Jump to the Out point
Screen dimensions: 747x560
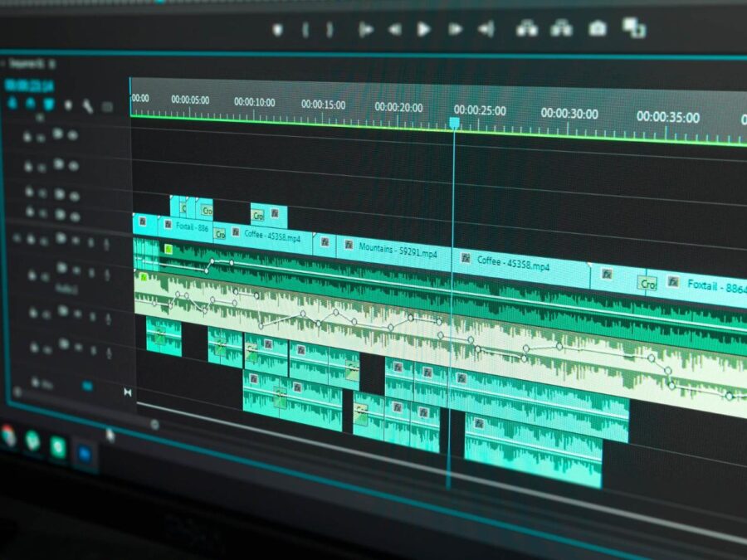pos(486,30)
